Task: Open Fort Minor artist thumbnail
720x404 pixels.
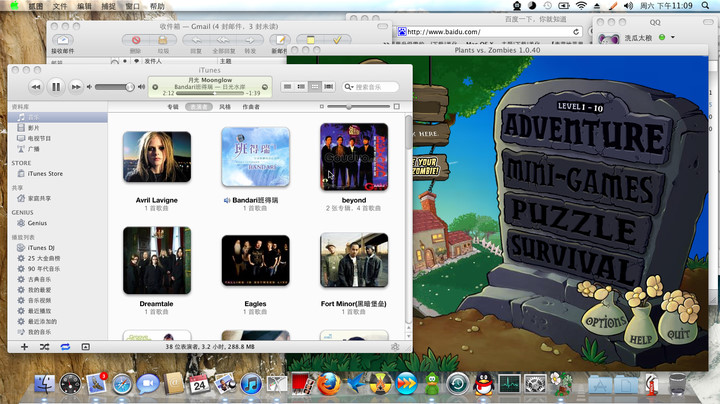Action: tap(354, 260)
